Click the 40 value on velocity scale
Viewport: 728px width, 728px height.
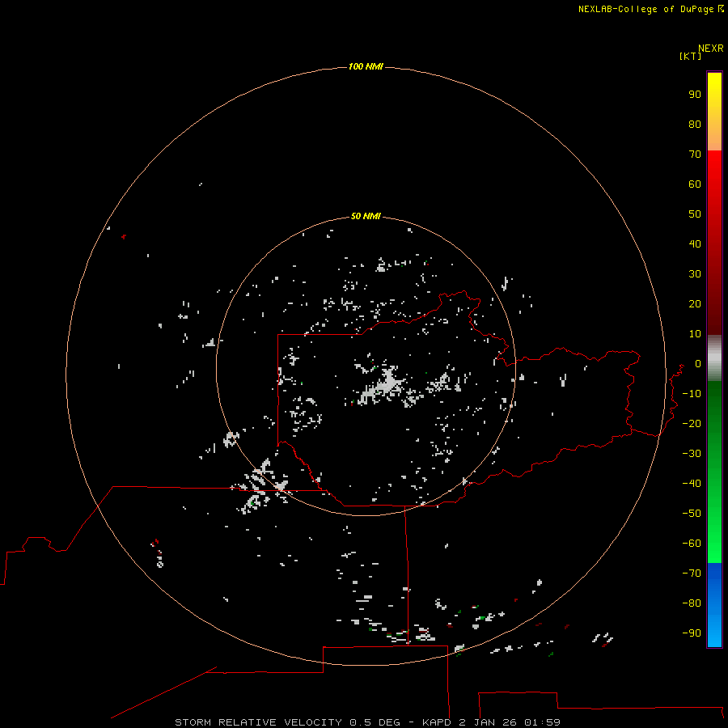[695, 243]
